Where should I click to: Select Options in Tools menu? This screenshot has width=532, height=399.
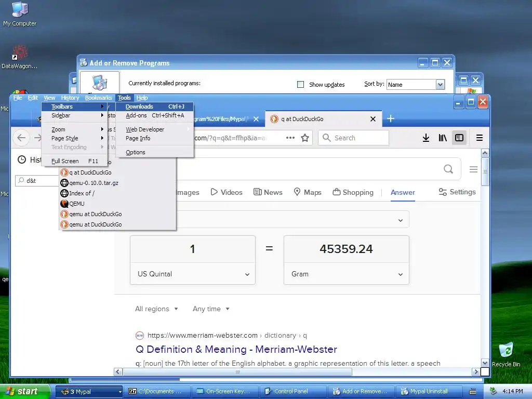155,152
